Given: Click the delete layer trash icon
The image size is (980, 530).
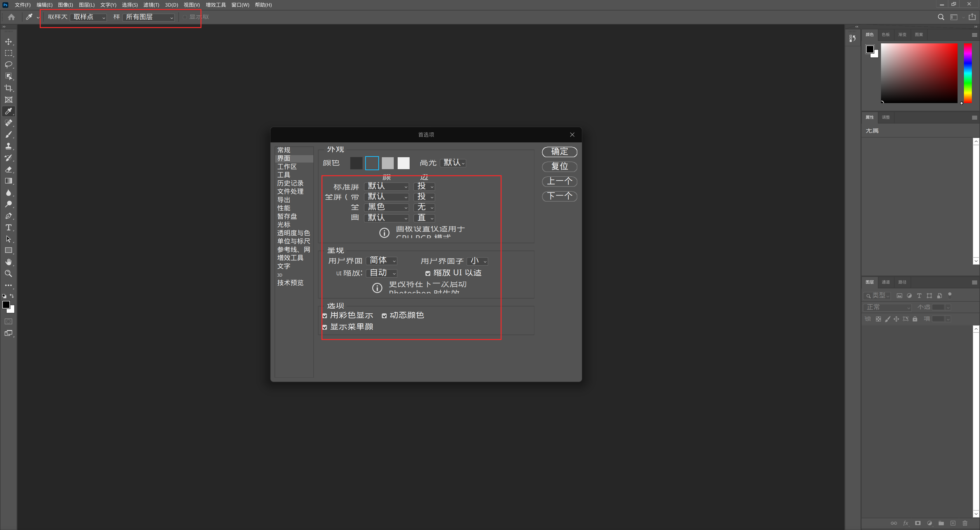Looking at the screenshot, I should click(965, 523).
